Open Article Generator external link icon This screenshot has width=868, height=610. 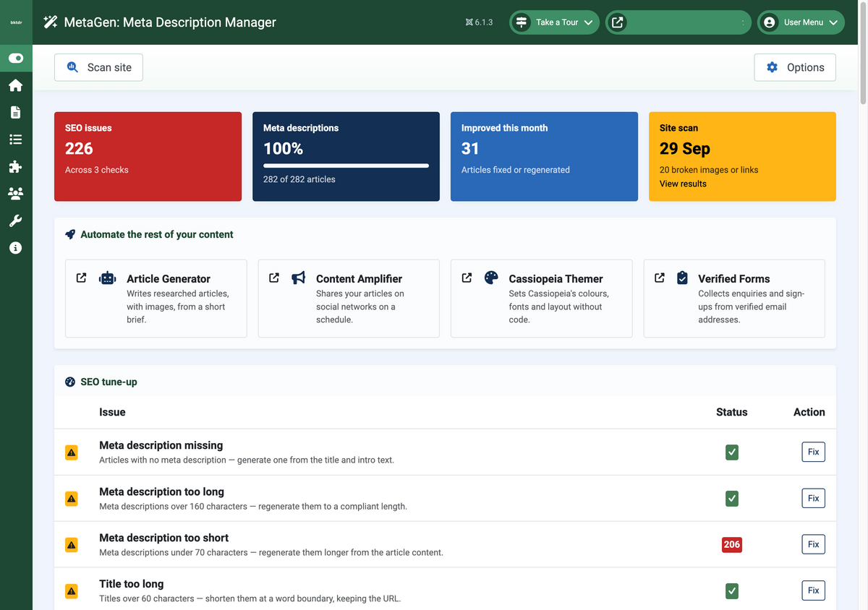(x=81, y=278)
